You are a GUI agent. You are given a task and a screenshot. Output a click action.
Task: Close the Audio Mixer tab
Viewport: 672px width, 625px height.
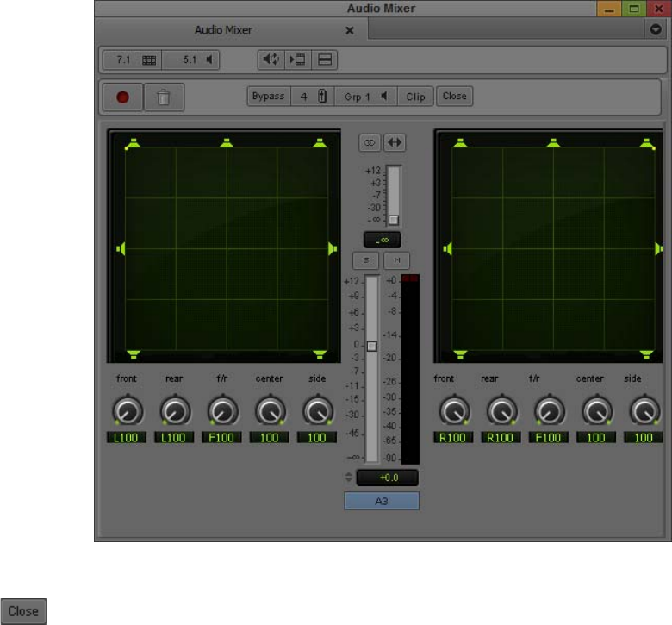[350, 30]
